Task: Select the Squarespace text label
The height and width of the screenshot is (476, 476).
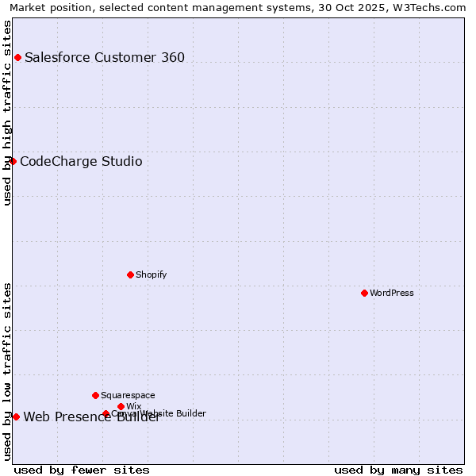Action: point(128,395)
